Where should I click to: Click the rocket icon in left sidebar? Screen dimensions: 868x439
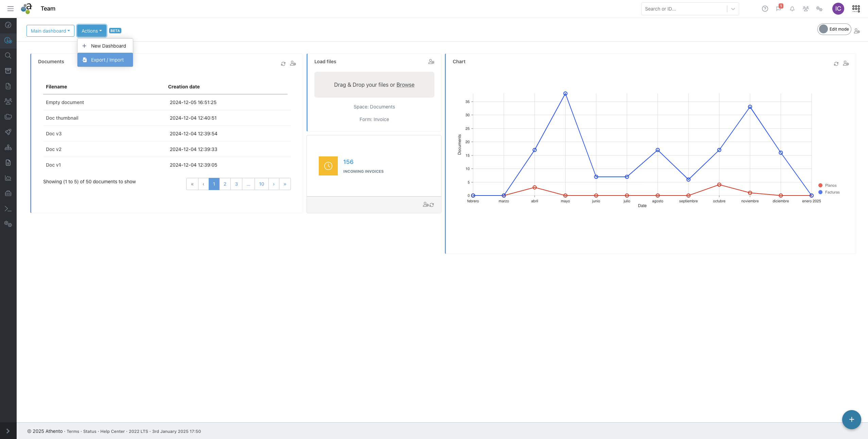(x=8, y=132)
